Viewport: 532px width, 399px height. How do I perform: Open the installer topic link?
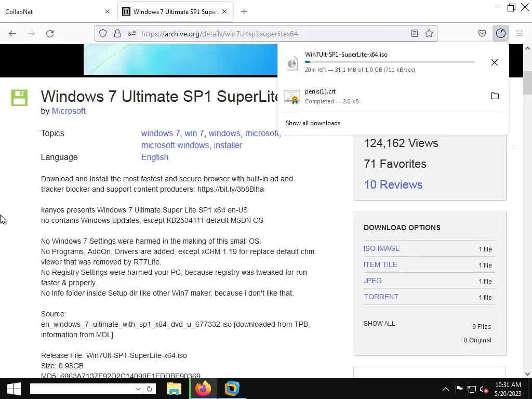(x=228, y=145)
